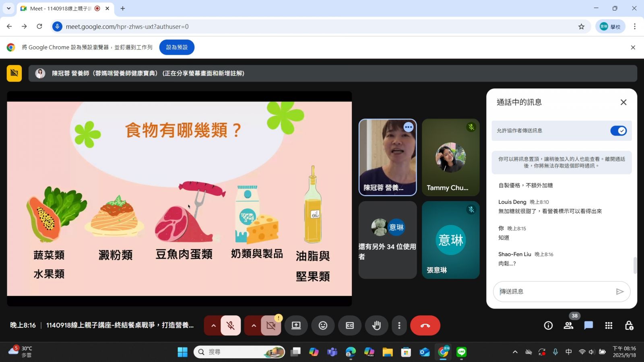Image resolution: width=644 pixels, height=362 pixels.
Task: Leave the call with red button
Action: tap(425, 325)
